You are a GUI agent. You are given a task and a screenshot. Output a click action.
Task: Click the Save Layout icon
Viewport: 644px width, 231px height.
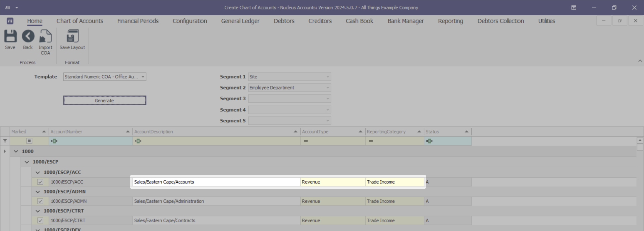pos(72,36)
